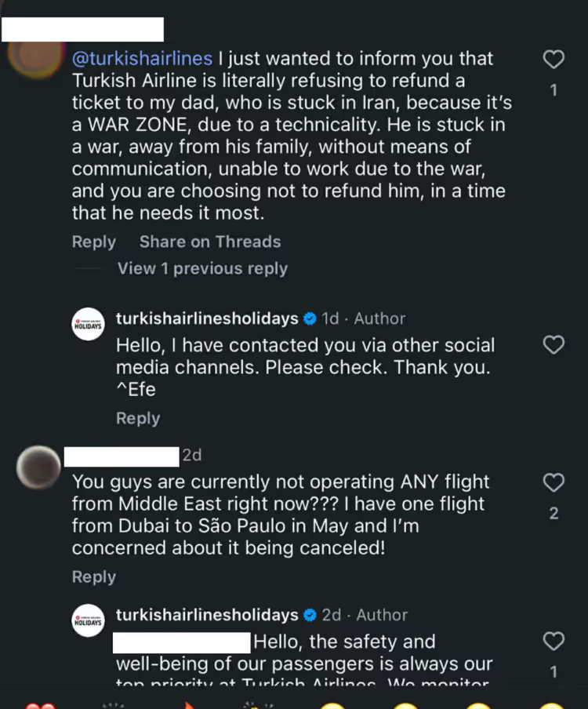Reply to the Iran war zone refund comment
This screenshot has height=709, width=588.
[93, 242]
